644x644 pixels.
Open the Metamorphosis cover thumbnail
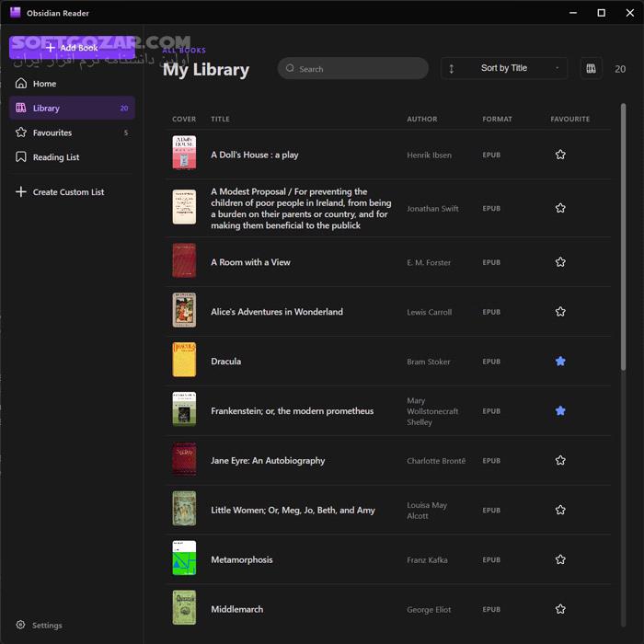(x=184, y=558)
